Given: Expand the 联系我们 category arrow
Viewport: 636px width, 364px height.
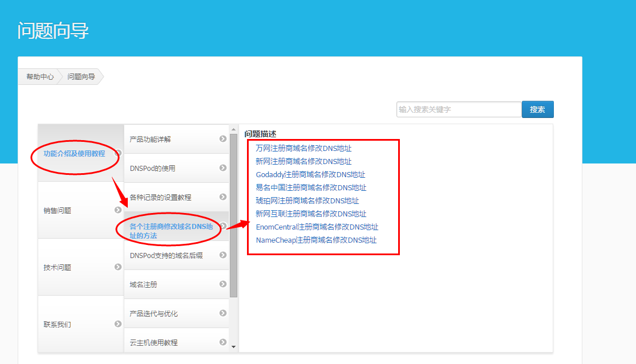Looking at the screenshot, I should [x=118, y=322].
